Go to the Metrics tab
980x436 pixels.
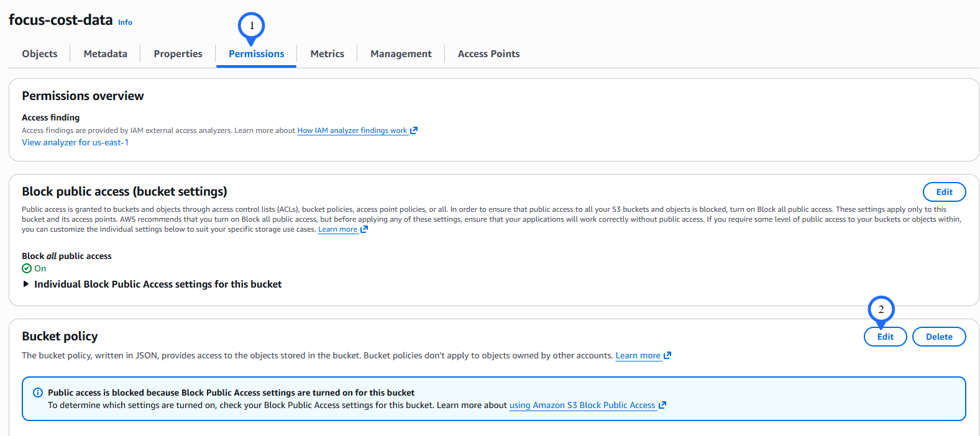coord(327,54)
